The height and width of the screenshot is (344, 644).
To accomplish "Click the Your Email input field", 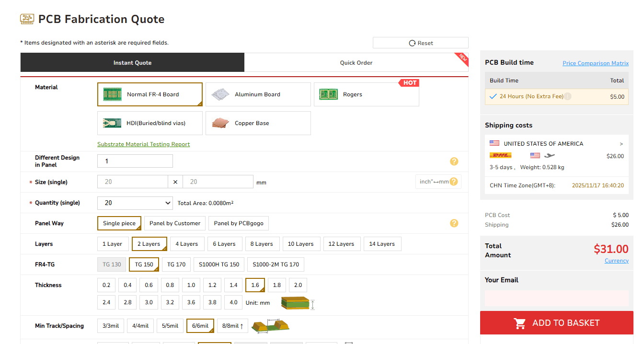I will point(556,298).
